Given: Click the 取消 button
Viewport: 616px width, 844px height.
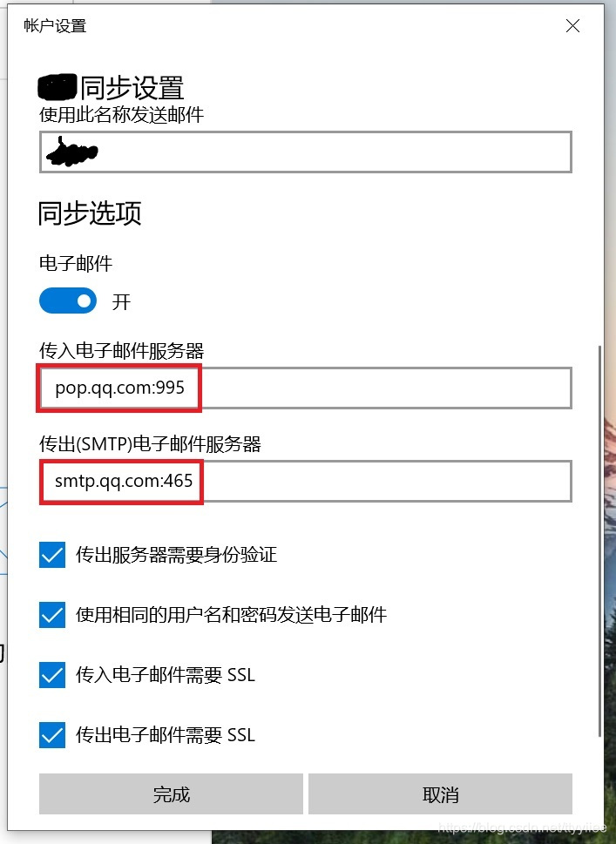Looking at the screenshot, I should pos(441,794).
